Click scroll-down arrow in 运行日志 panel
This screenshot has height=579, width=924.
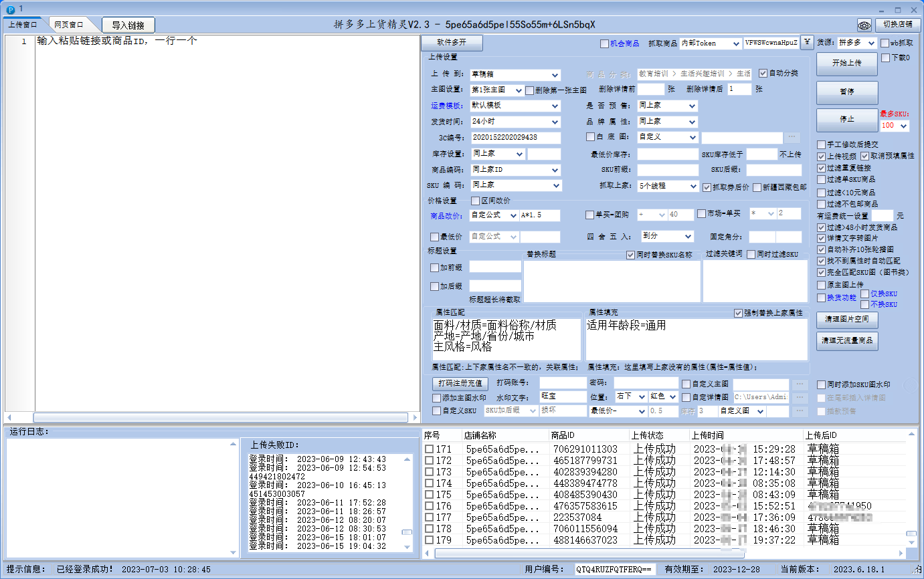click(x=233, y=552)
